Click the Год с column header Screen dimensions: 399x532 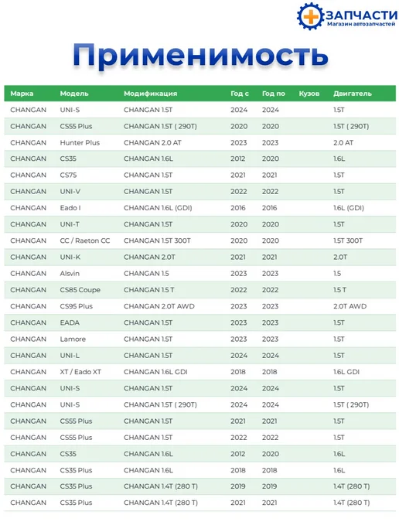pyautogui.click(x=240, y=94)
